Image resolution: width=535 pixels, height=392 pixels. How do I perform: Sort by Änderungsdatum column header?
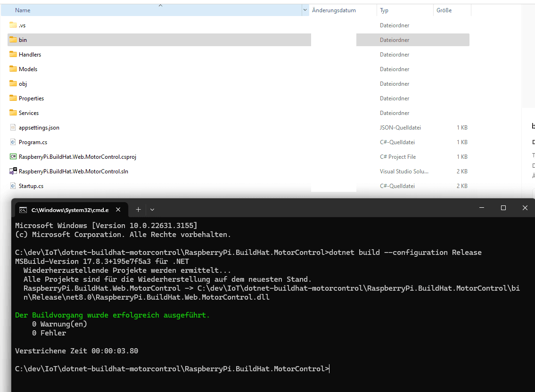click(x=334, y=10)
